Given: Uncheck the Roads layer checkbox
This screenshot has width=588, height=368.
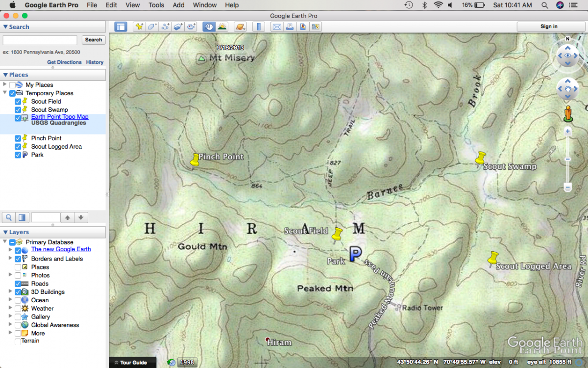Looking at the screenshot, I should point(18,284).
